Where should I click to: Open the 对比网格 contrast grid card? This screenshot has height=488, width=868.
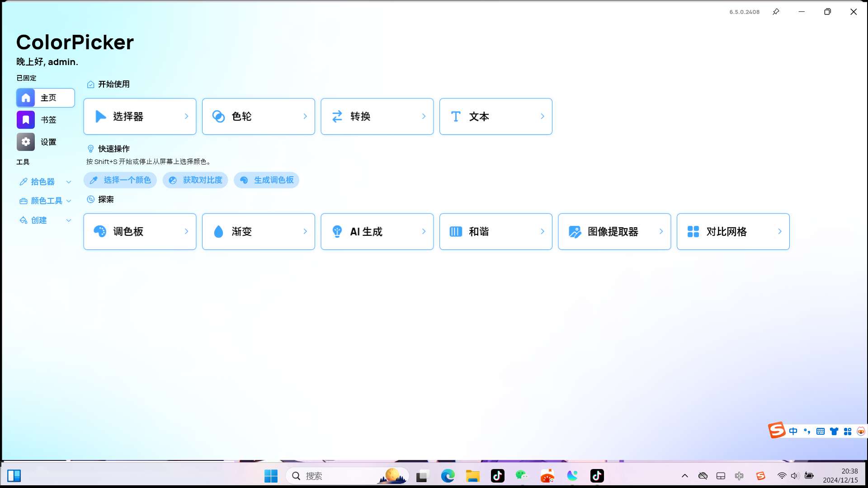(733, 231)
